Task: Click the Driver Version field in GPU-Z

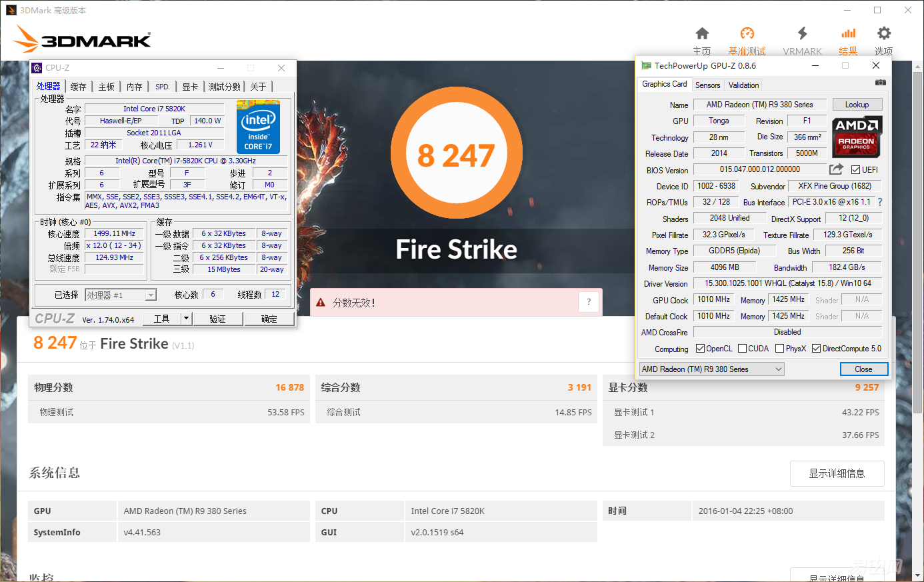Action: coord(788,283)
